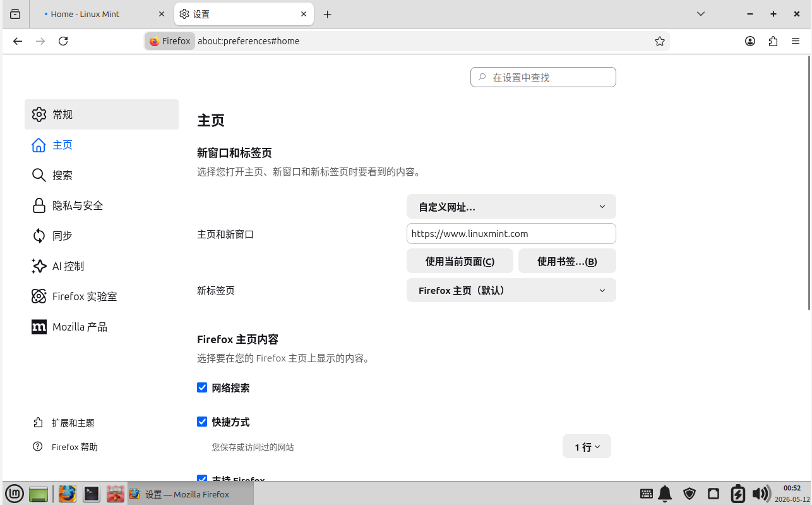Open notifications bell in system tray
812x505 pixels.
pos(665,494)
